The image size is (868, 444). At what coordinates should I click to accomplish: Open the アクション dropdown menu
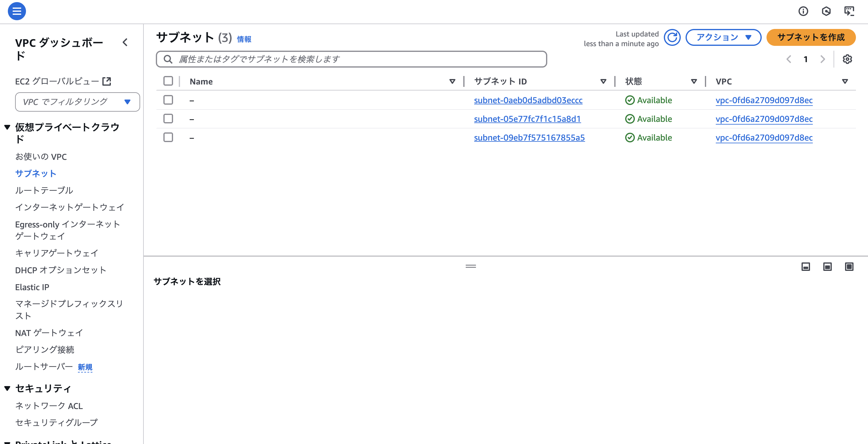pos(723,37)
